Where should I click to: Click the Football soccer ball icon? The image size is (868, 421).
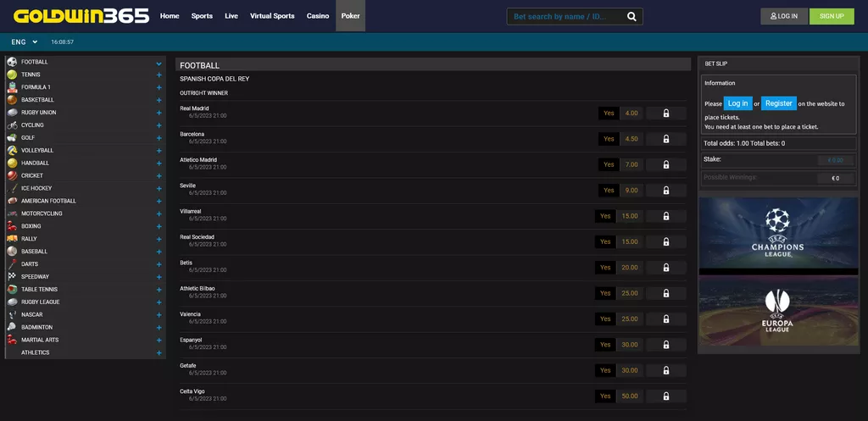pyautogui.click(x=12, y=62)
